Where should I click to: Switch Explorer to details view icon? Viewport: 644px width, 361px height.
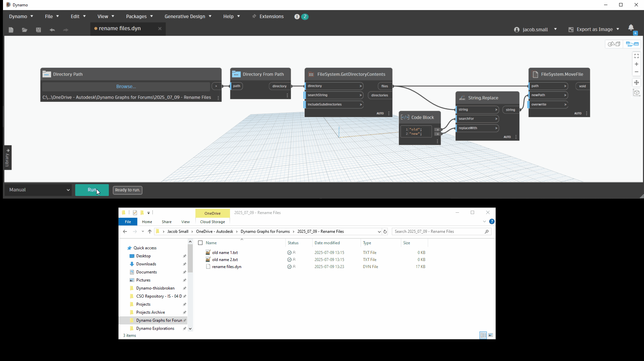tap(483, 335)
